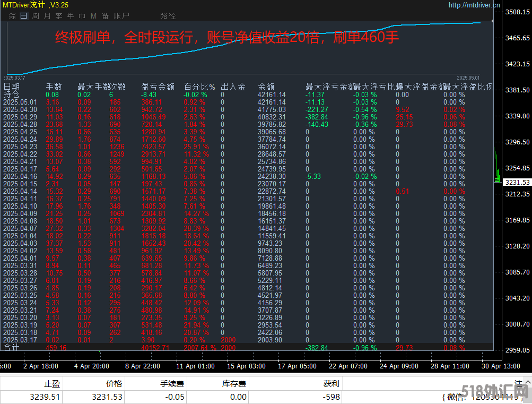Select the 2025.04.23 date row
532x404 pixels.
click(x=20, y=147)
